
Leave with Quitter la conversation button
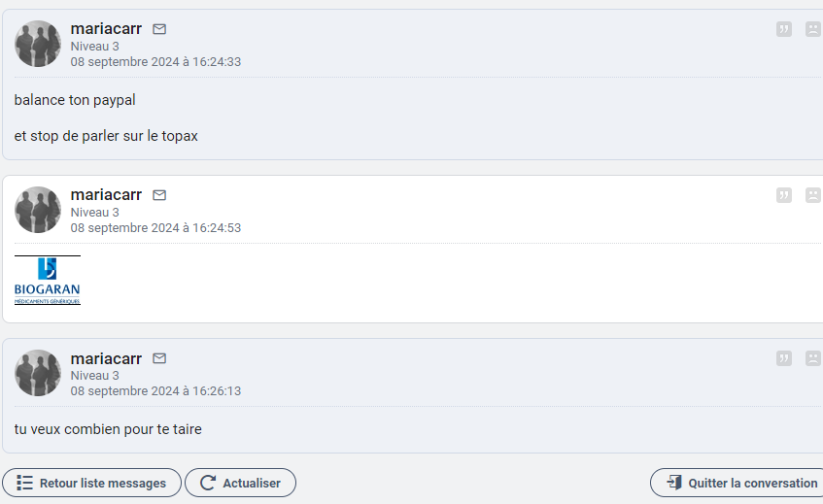point(737,483)
